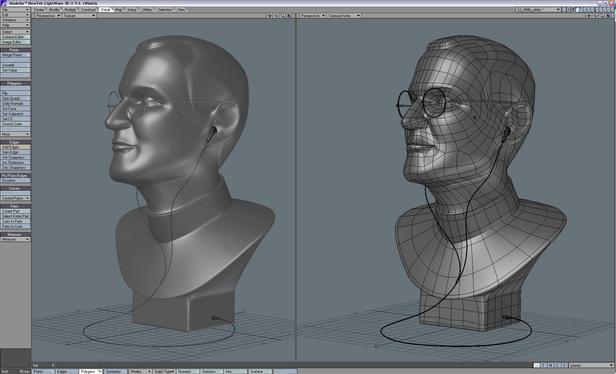616x374 pixels.
Task: Open the Info panel
Action: (235, 371)
